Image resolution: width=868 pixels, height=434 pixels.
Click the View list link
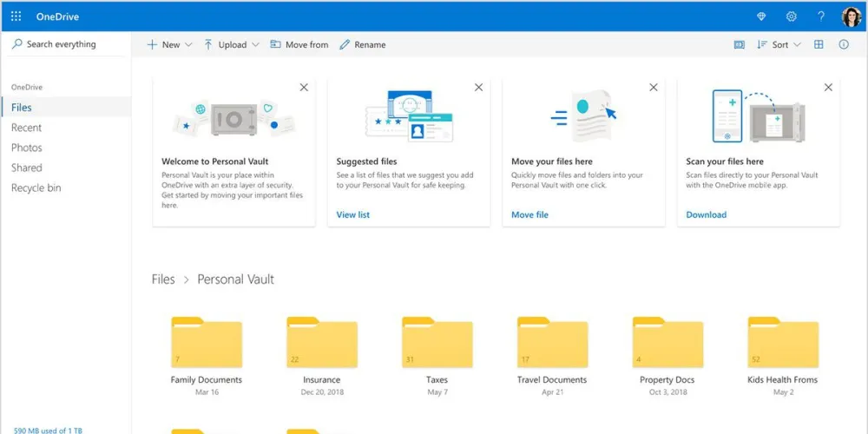pyautogui.click(x=352, y=214)
